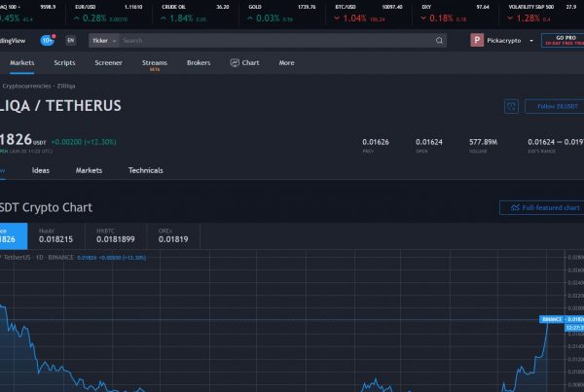Click the VOLATILITY S&P 500 ticker
The image size is (584, 392).
pos(542,14)
